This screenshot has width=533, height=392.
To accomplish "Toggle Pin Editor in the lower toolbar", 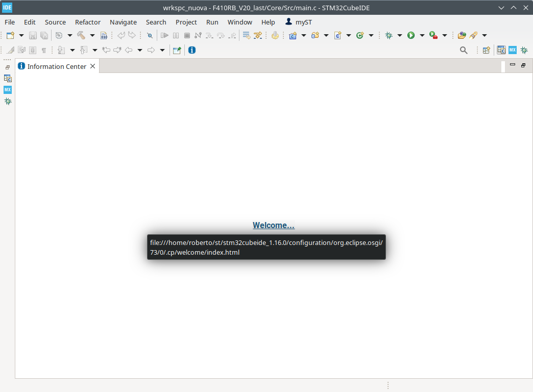I will [x=176, y=50].
